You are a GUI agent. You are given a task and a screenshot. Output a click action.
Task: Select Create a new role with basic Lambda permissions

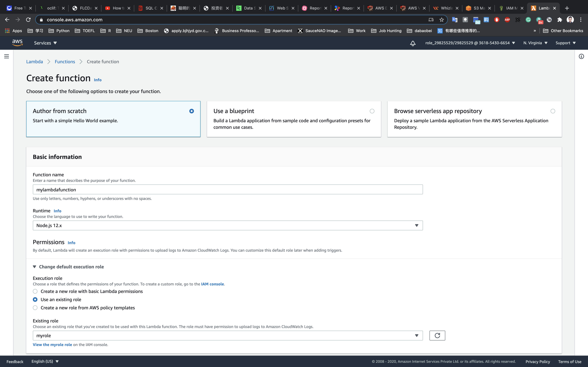[x=35, y=291]
